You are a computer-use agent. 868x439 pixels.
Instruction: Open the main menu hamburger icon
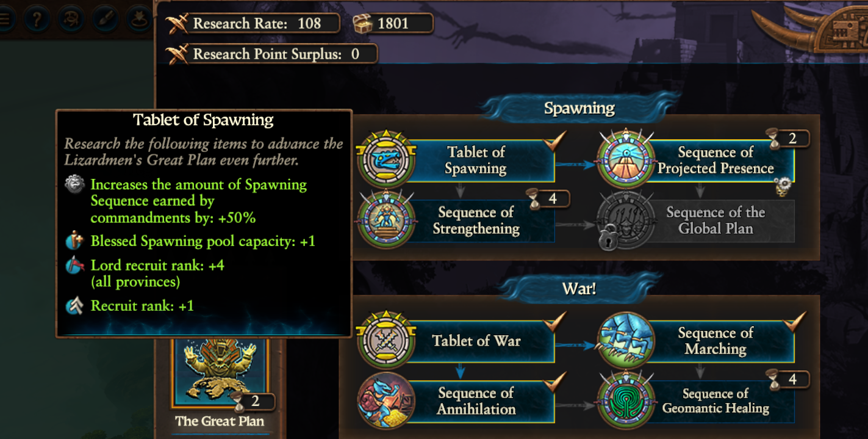[x=5, y=19]
